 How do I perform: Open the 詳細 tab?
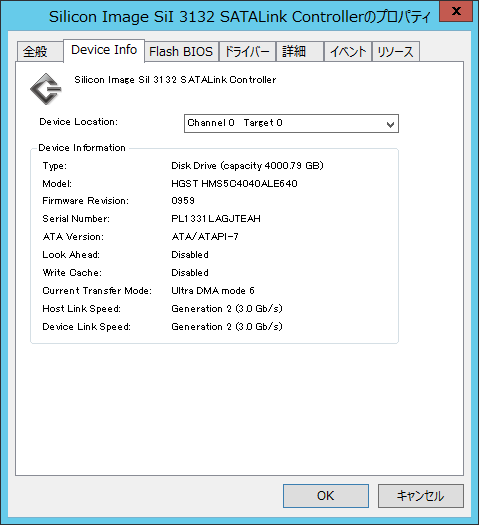point(300,52)
